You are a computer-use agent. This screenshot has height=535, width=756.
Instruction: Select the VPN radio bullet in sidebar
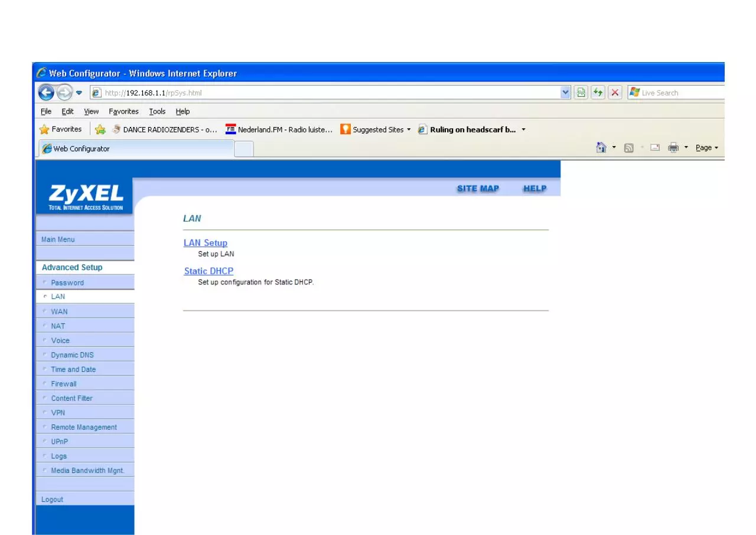coord(45,412)
